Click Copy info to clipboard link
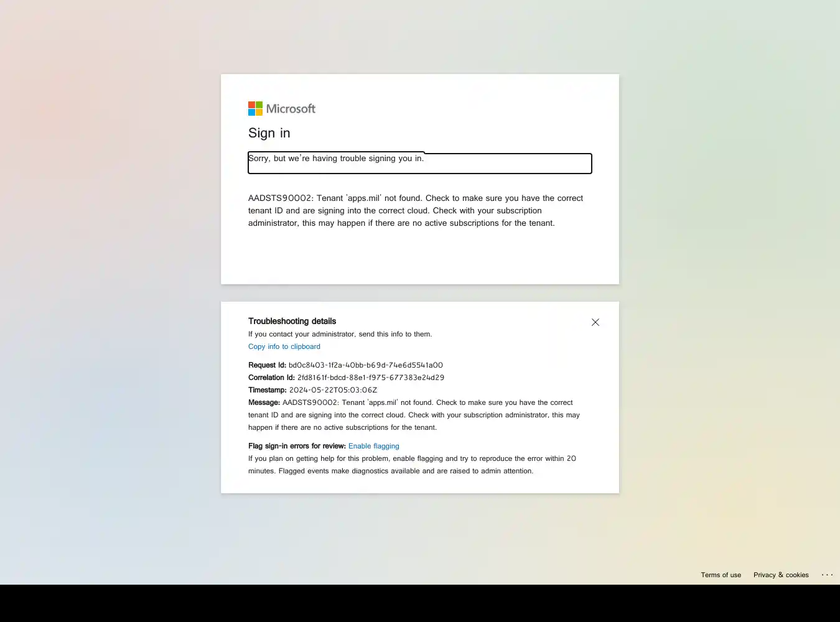The height and width of the screenshot is (622, 840). pyautogui.click(x=284, y=346)
